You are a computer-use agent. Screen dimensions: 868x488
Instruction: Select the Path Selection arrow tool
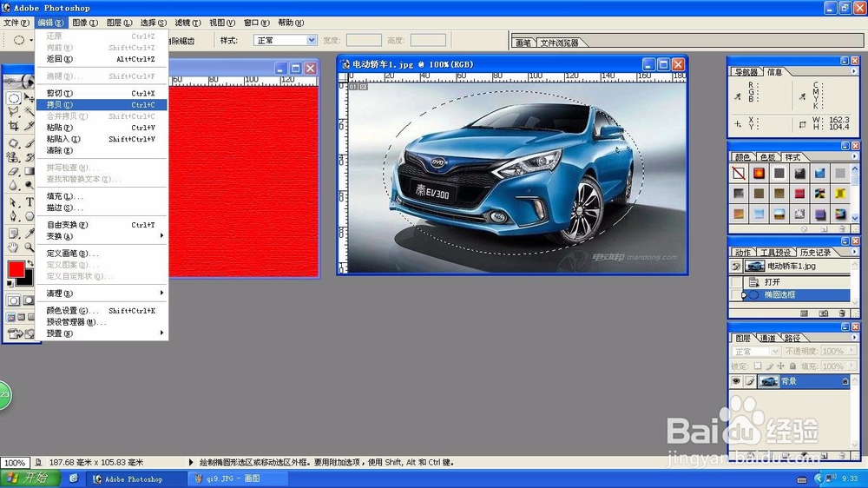[14, 202]
